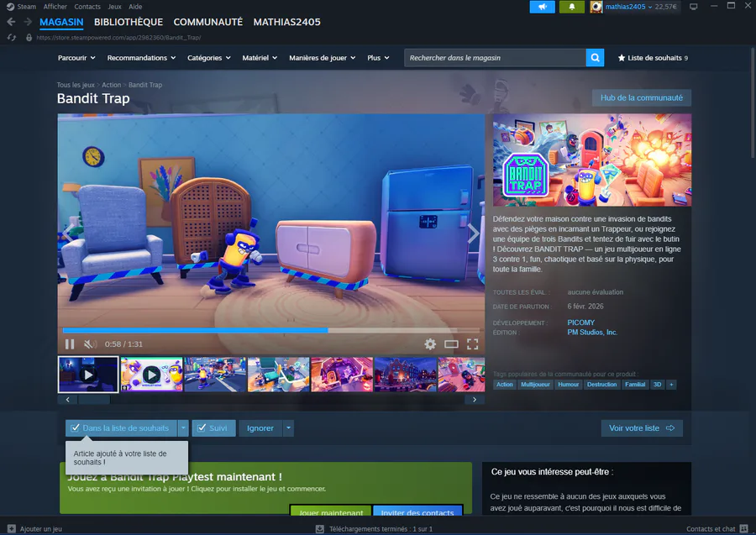Select the Familial tag
The image size is (756, 535).
(635, 385)
